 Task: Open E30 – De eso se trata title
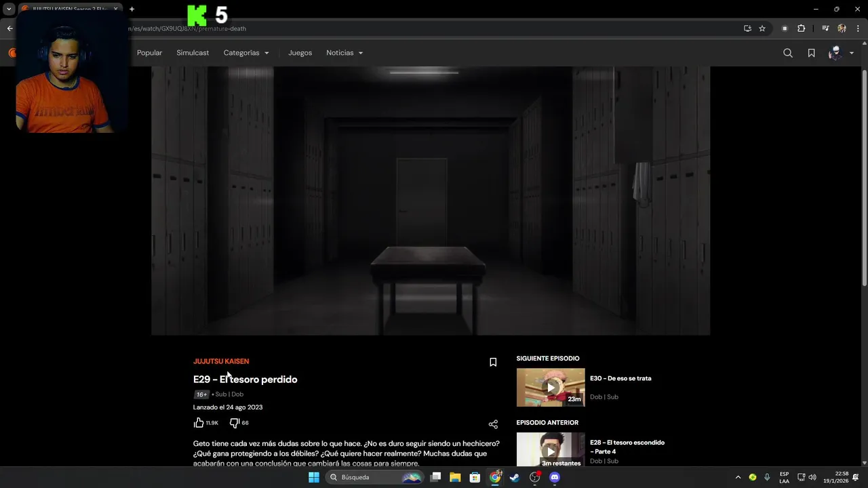[x=620, y=378]
